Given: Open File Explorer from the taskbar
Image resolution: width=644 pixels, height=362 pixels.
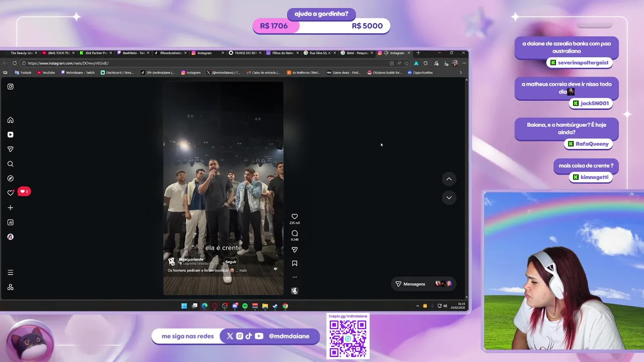Looking at the screenshot, I should tap(265, 306).
